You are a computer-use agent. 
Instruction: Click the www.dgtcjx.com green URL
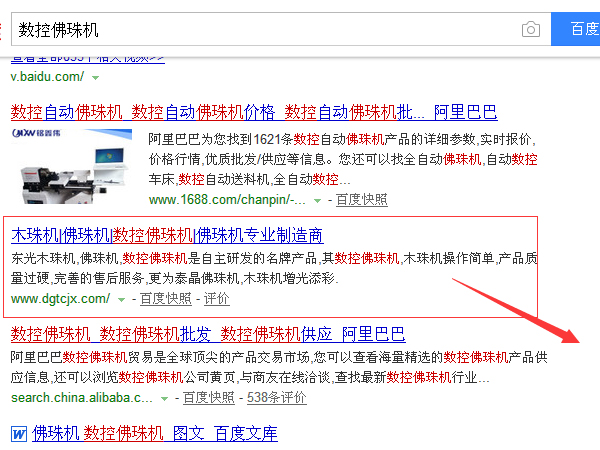60,299
